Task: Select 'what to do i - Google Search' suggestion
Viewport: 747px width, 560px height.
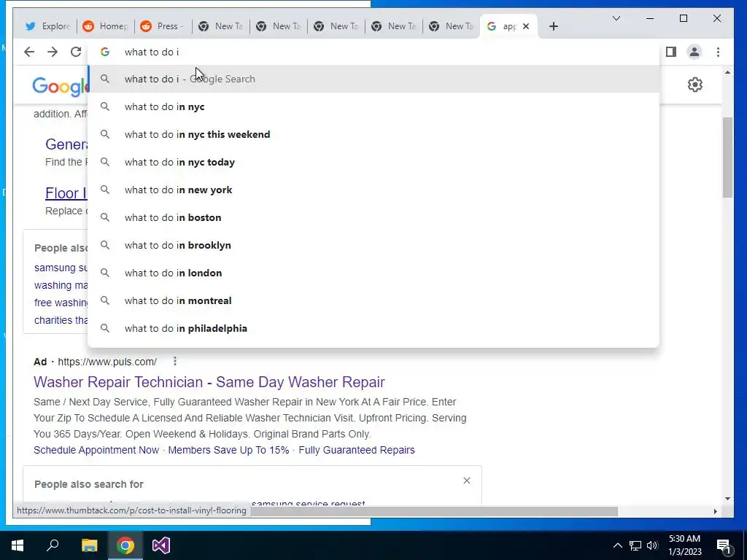Action: pyautogui.click(x=373, y=79)
